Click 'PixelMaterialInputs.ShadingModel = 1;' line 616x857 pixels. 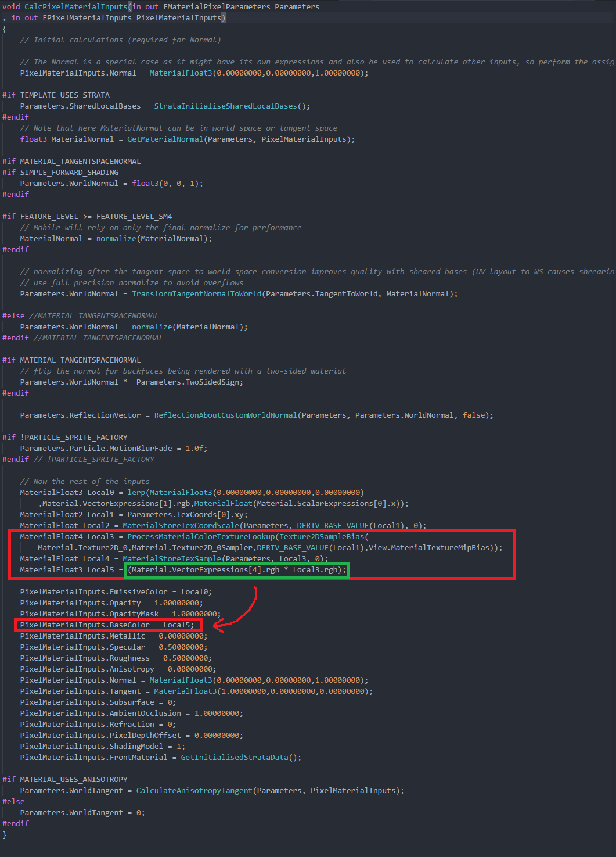tap(103, 746)
